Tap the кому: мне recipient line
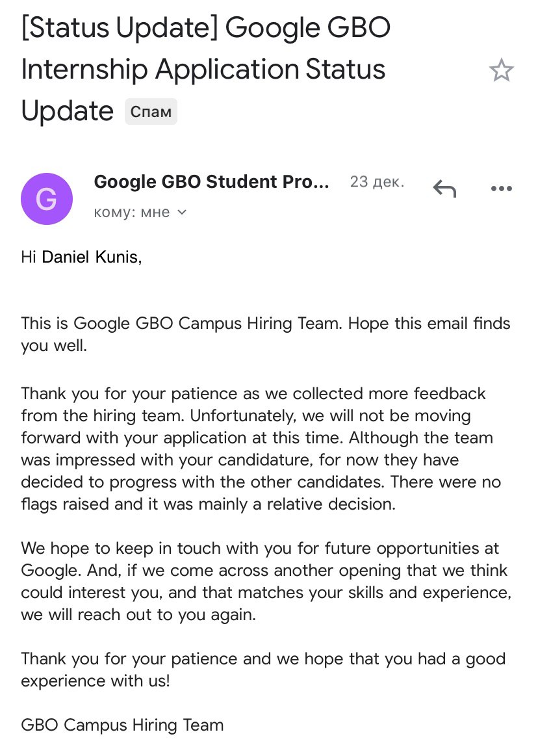The height and width of the screenshot is (756, 538). tap(140, 212)
